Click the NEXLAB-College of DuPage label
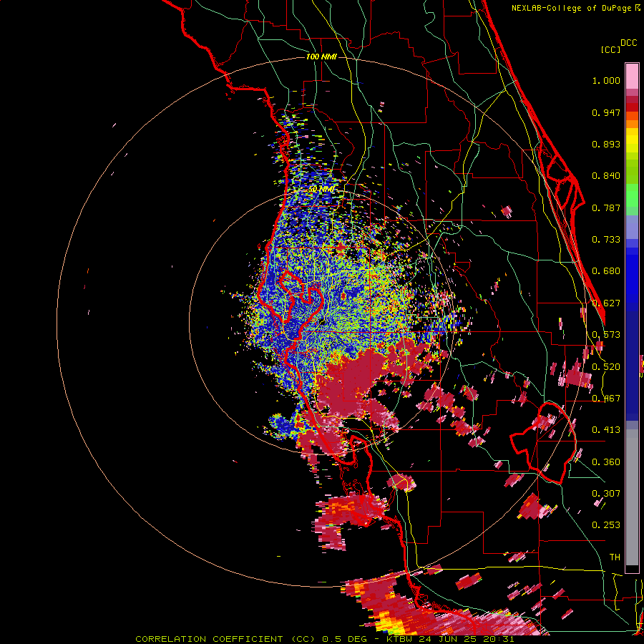Viewport: 644px width, 644px height. coord(571,8)
